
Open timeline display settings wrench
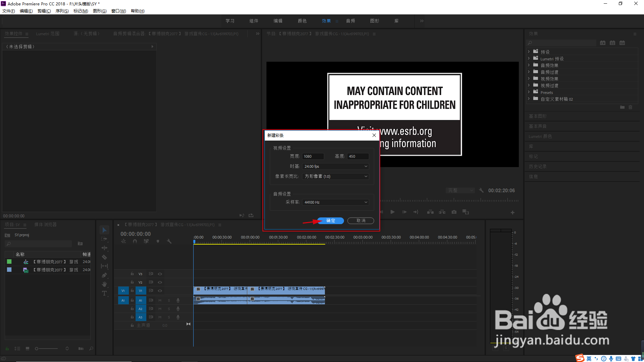pos(169,241)
